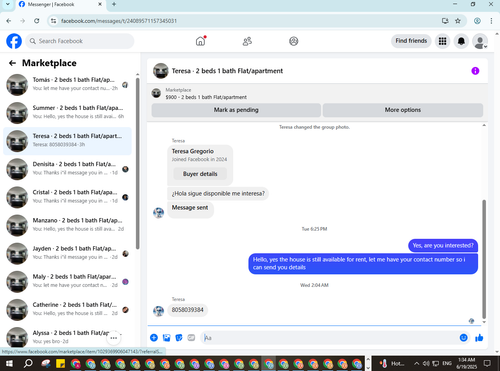Open the Windows Start menu

coord(9,363)
